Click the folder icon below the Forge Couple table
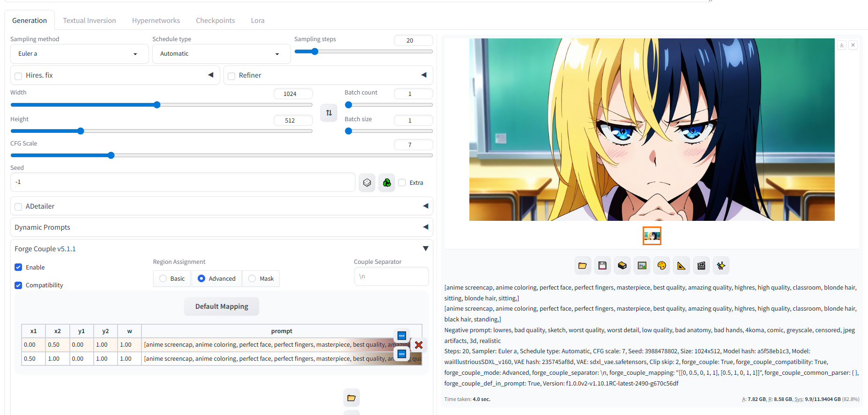This screenshot has width=868, height=415. pyautogui.click(x=351, y=398)
